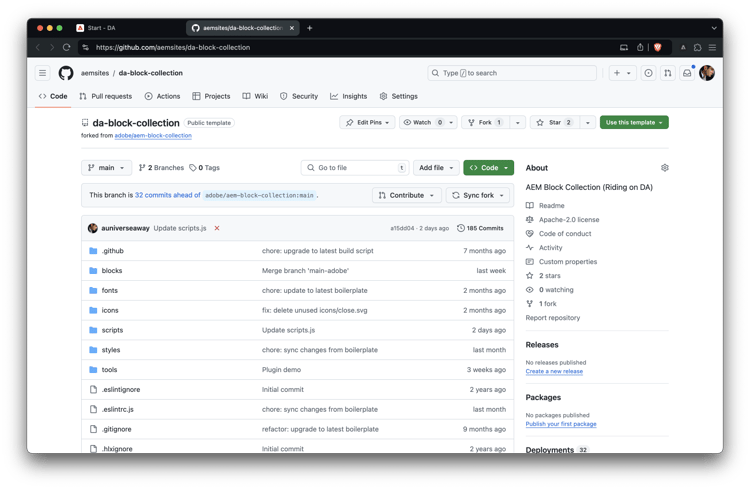Open browser extensions puzzle icon
Viewport: 750px width, 489px height.
tap(697, 47)
